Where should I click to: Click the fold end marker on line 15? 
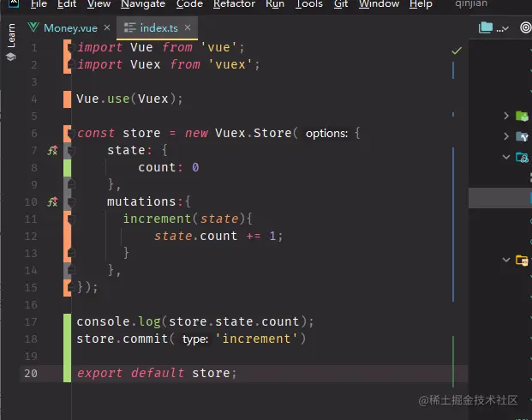(71, 287)
